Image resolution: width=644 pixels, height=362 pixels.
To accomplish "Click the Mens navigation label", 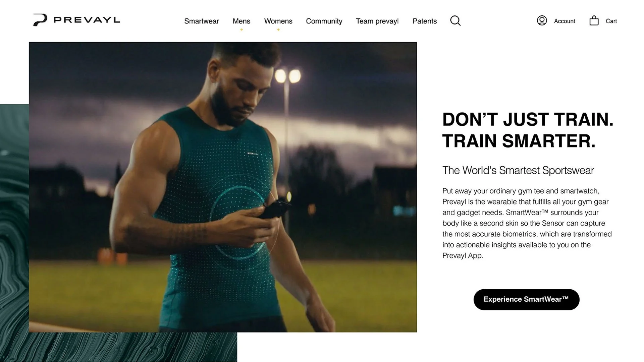I will [241, 21].
